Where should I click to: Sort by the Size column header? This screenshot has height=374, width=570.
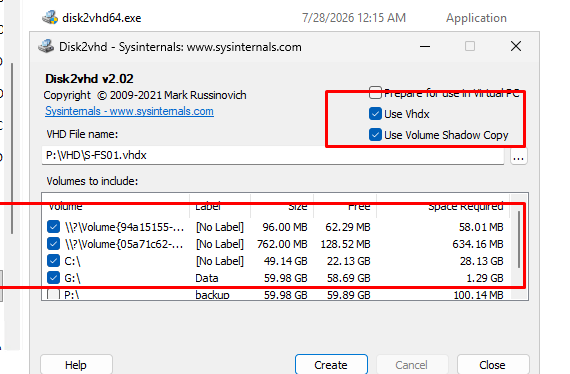click(282, 206)
